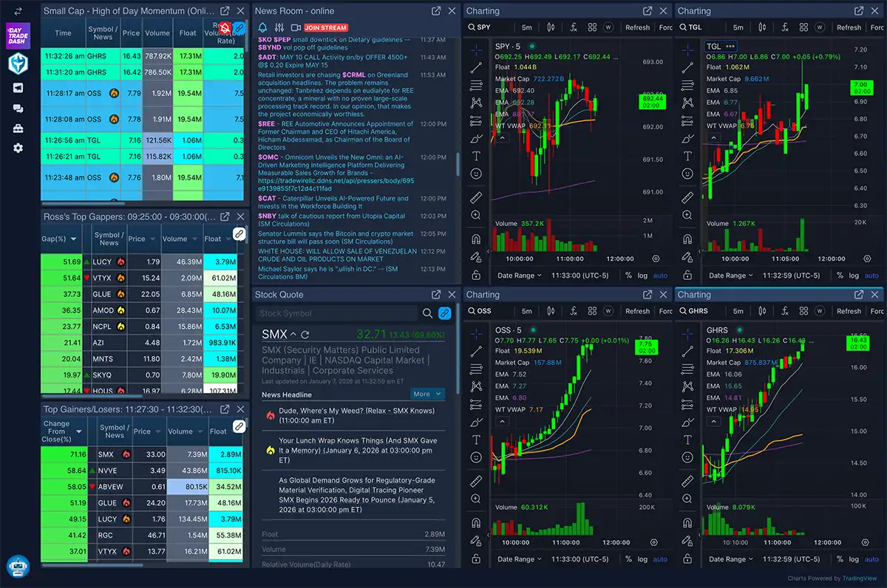Image resolution: width=887 pixels, height=588 pixels.
Task: Toggle log scale on SPY chart
Action: pos(642,276)
